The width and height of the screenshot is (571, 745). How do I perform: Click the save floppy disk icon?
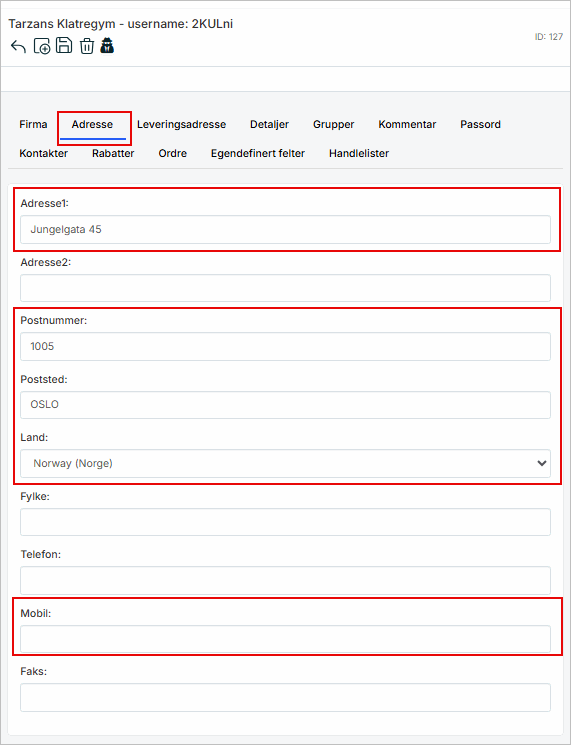[x=64, y=46]
